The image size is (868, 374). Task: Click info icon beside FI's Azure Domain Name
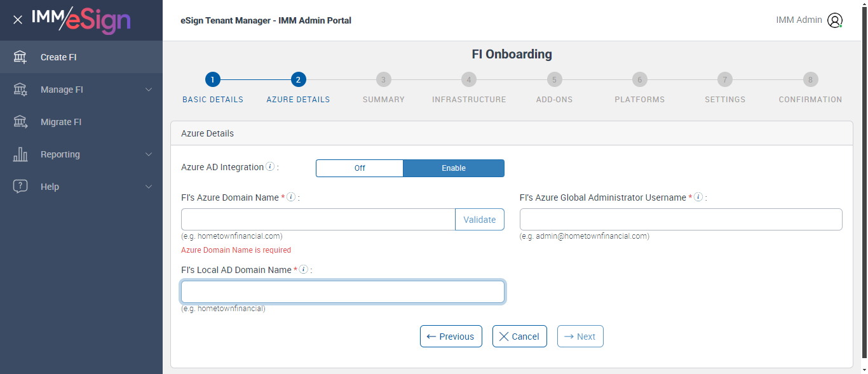291,197
